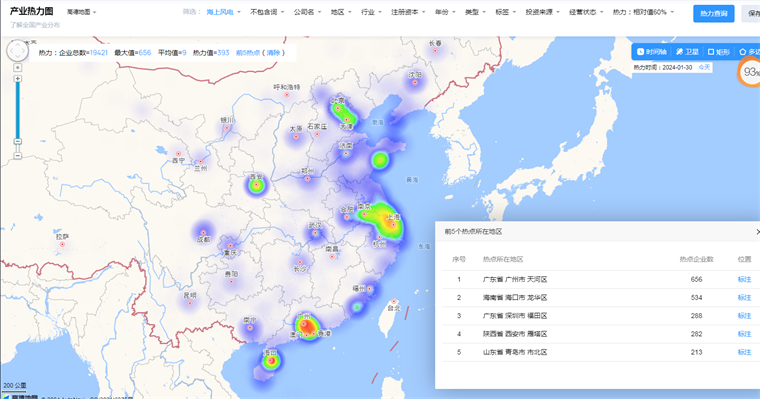This screenshot has width=760, height=399.
Task: Expand the 标签 tag filter dropdown
Action: click(x=506, y=12)
